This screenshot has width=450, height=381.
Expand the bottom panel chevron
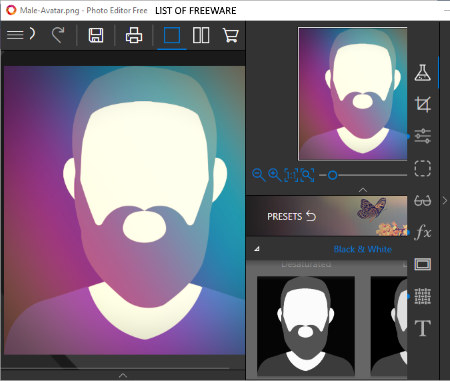[123, 375]
